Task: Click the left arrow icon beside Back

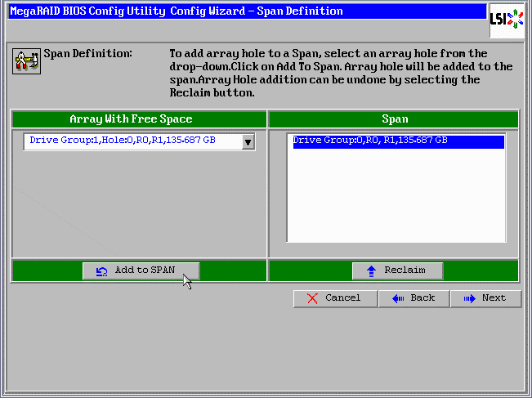Action: pyautogui.click(x=398, y=298)
